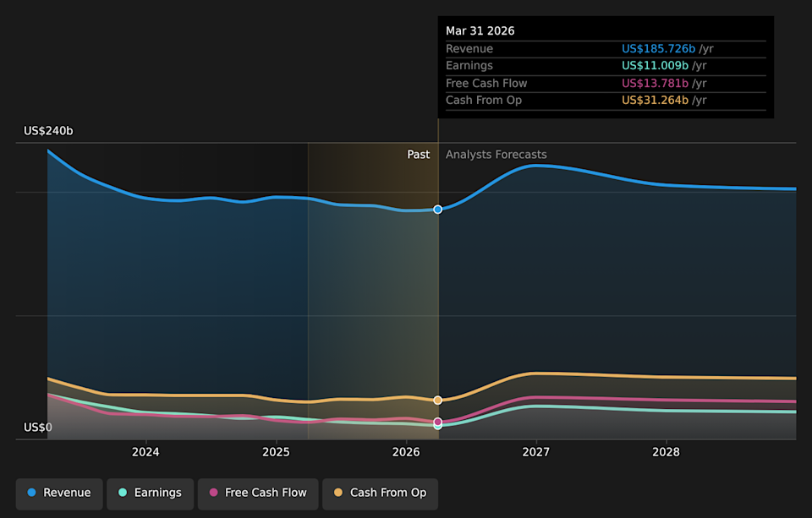
Task: Select the 2028 x-axis label
Action: tap(666, 452)
